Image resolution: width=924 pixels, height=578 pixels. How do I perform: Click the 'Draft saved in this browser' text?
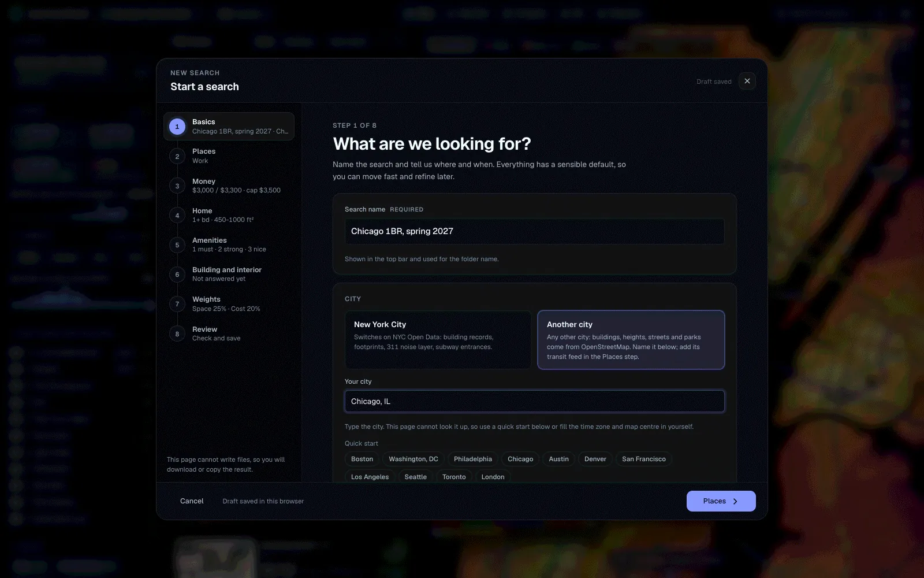(x=263, y=501)
